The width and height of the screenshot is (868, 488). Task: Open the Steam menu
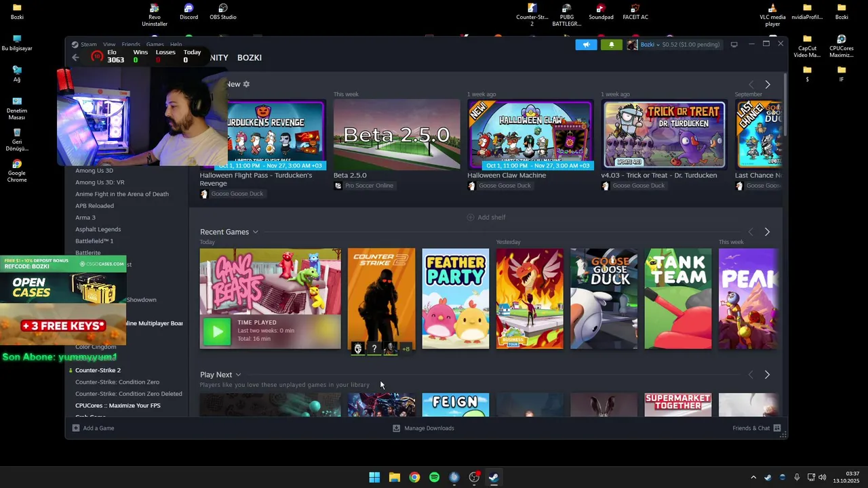click(89, 45)
